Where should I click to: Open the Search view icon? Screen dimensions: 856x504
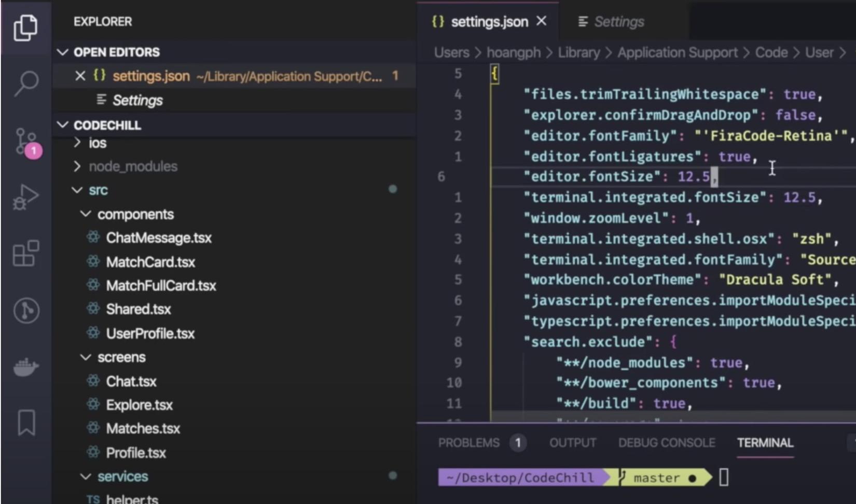[x=25, y=83]
